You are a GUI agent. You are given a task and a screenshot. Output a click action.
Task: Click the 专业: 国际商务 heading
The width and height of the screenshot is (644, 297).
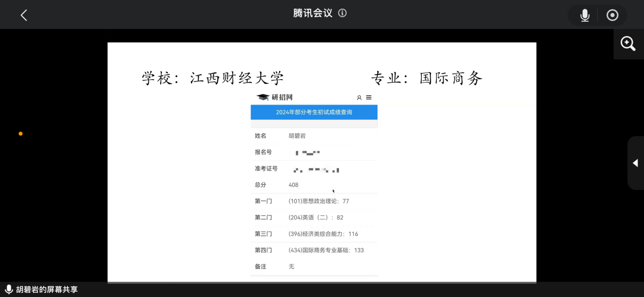pyautogui.click(x=427, y=78)
